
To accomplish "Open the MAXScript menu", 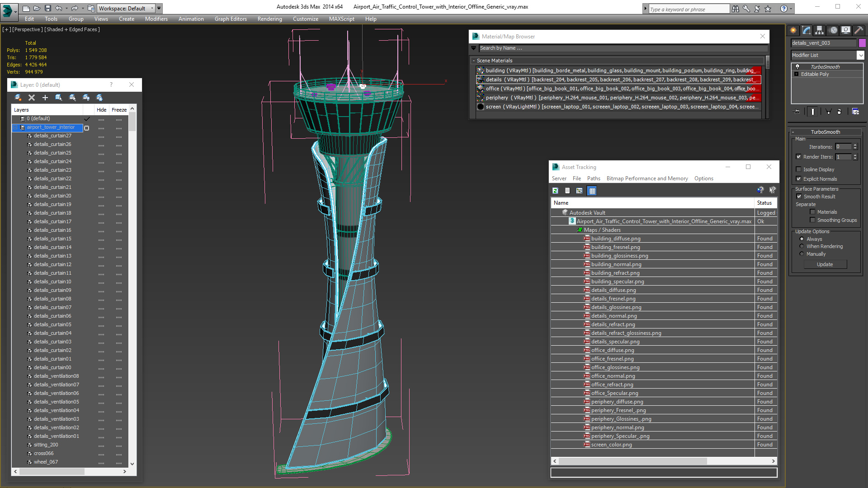I will (x=341, y=19).
